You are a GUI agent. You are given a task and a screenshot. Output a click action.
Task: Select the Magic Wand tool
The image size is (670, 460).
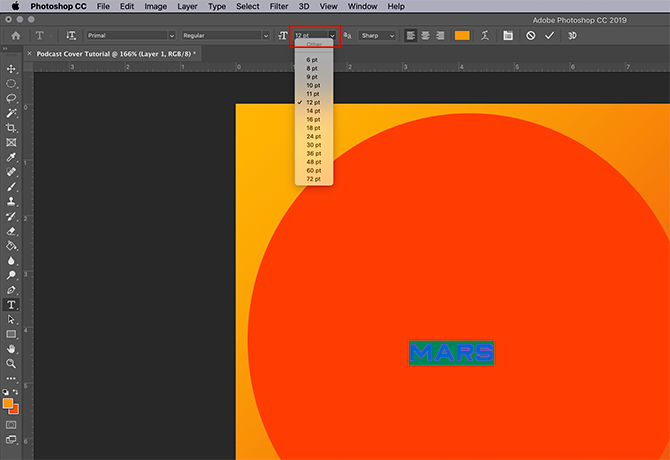pos(12,113)
